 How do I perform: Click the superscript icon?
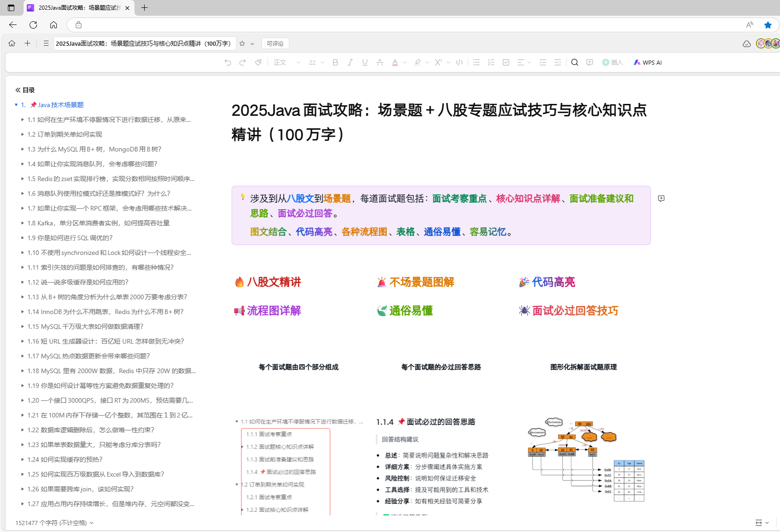tap(439, 62)
